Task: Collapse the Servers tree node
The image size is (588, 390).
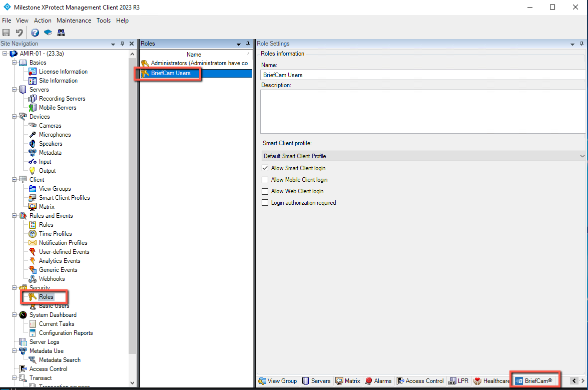Action: (x=14, y=90)
